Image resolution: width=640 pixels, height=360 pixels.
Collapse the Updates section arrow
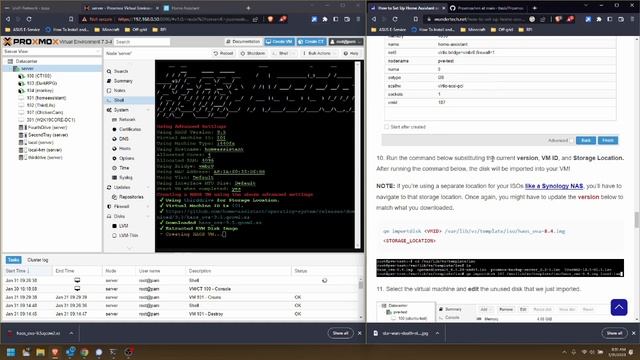point(148,187)
